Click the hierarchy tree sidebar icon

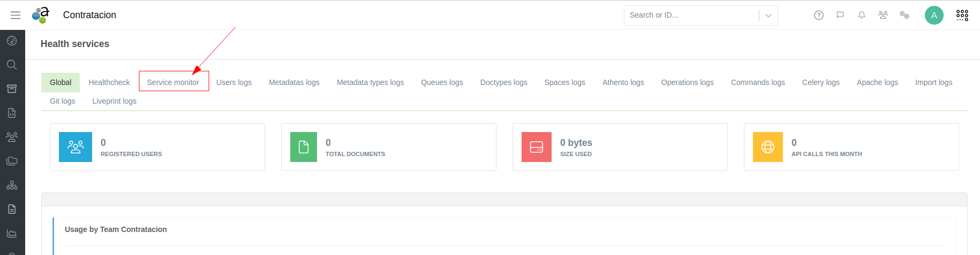pyautogui.click(x=12, y=185)
